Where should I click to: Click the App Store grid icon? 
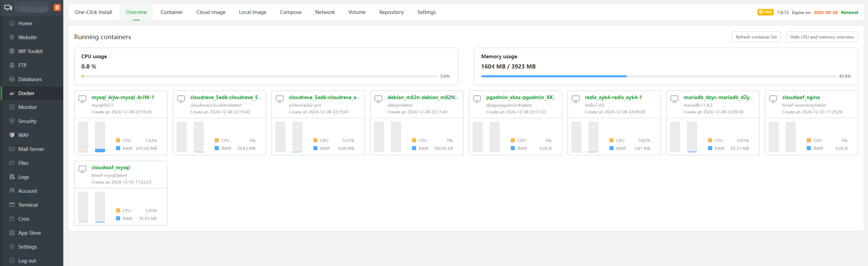coord(12,233)
